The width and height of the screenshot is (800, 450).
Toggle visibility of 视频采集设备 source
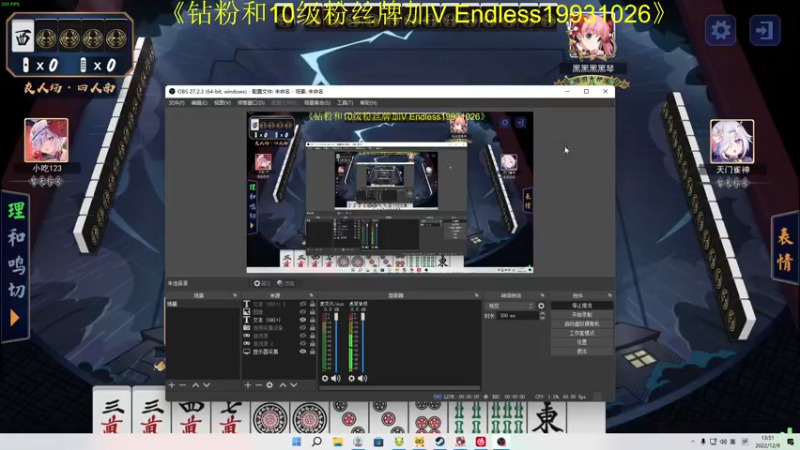303,328
